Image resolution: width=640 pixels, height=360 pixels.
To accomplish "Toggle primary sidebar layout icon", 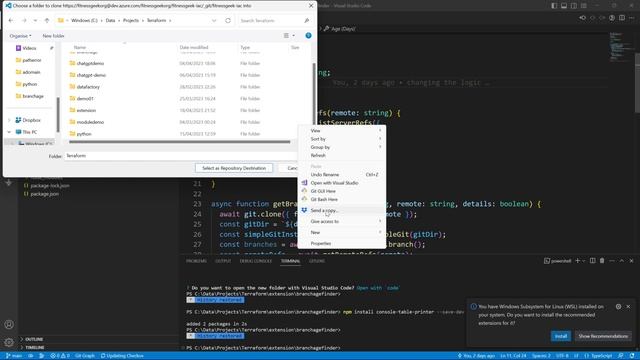I will (554, 6).
